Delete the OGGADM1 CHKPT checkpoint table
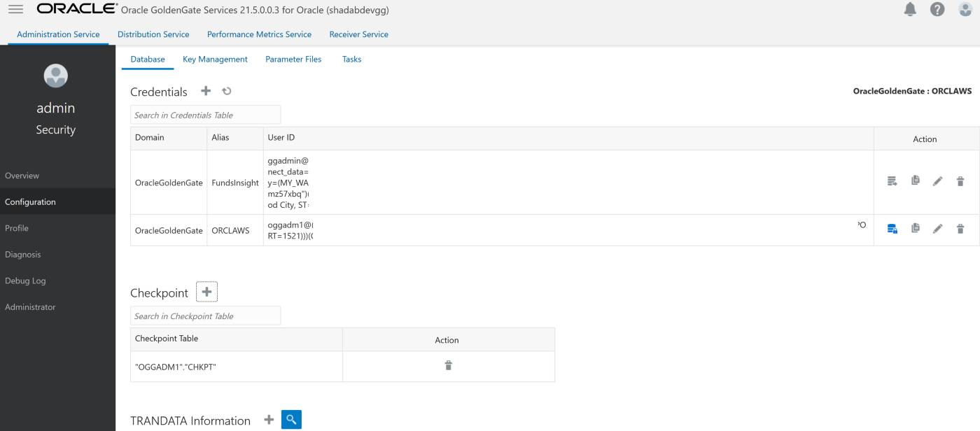This screenshot has height=431, width=980. click(x=448, y=365)
